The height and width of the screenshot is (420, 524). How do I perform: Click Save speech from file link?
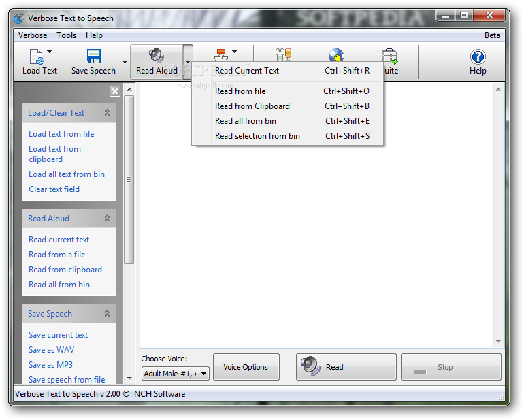point(67,380)
